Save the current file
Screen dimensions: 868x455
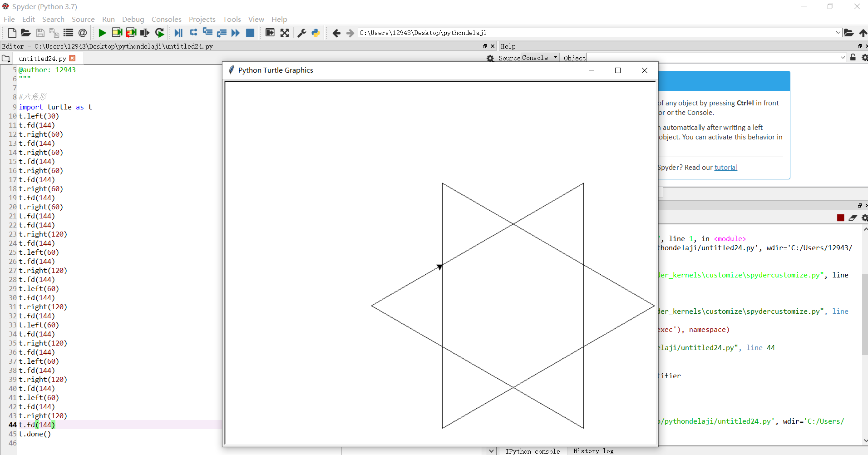pyautogui.click(x=40, y=33)
